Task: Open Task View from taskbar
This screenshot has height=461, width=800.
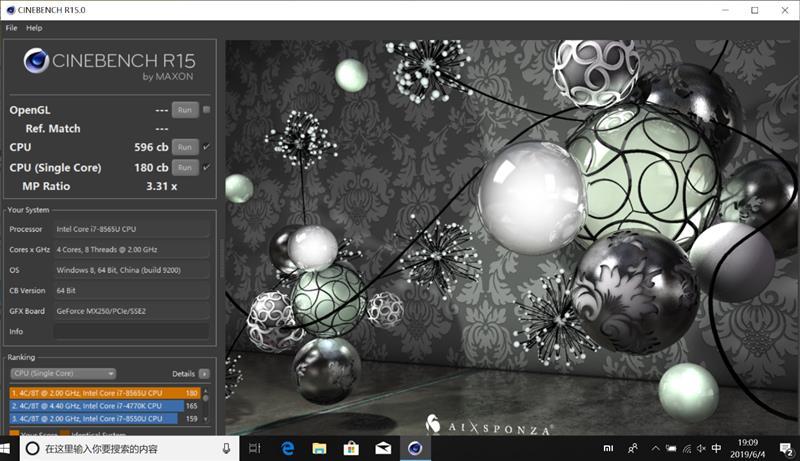Action: click(x=254, y=448)
